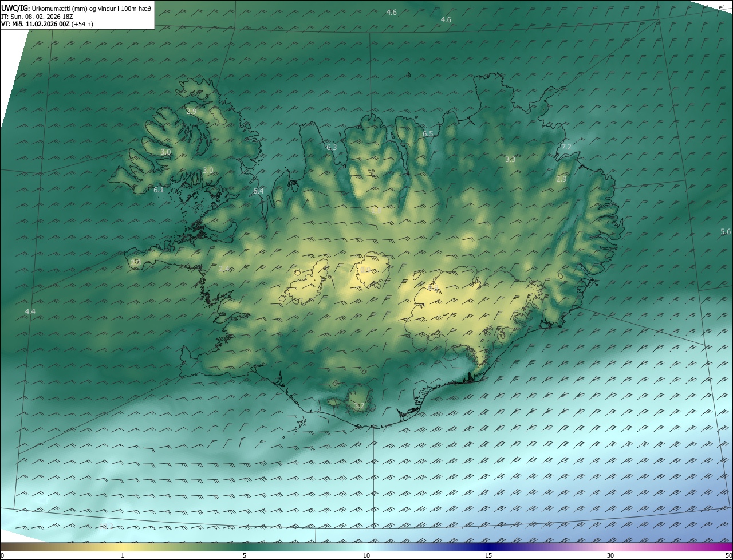This screenshot has height=560, width=733.
Task: Click the 0 tick label on the colour scale
Action: (2, 556)
